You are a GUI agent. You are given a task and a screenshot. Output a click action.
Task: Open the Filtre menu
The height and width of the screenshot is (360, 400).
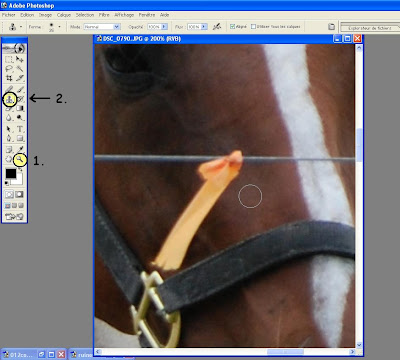tap(104, 15)
